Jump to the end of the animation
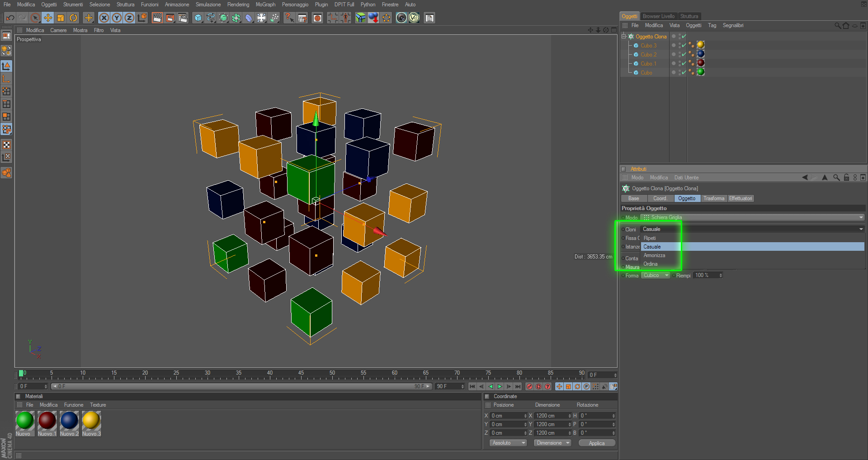The image size is (868, 460). [x=518, y=386]
